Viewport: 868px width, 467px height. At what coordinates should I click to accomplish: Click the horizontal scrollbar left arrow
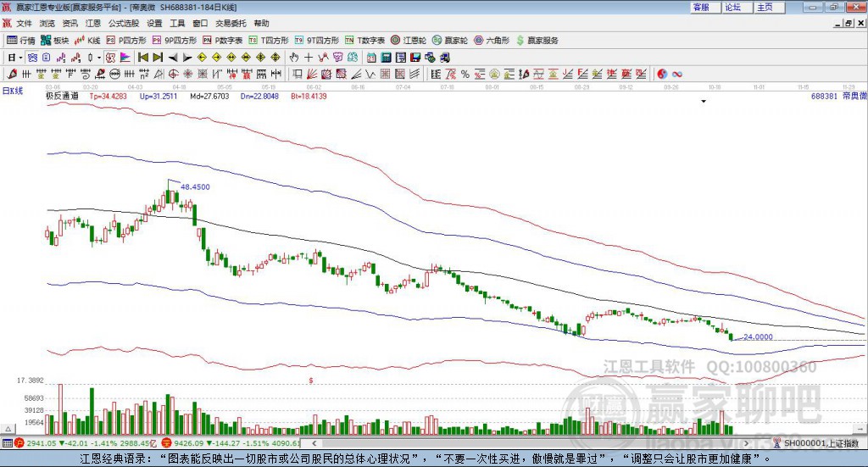tap(314, 443)
